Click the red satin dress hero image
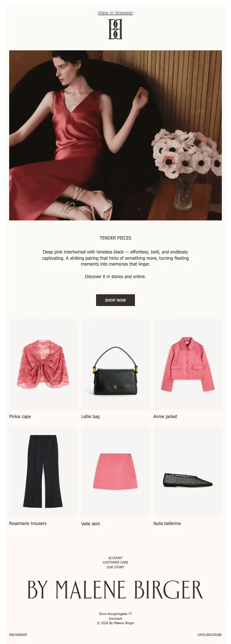 (115, 135)
